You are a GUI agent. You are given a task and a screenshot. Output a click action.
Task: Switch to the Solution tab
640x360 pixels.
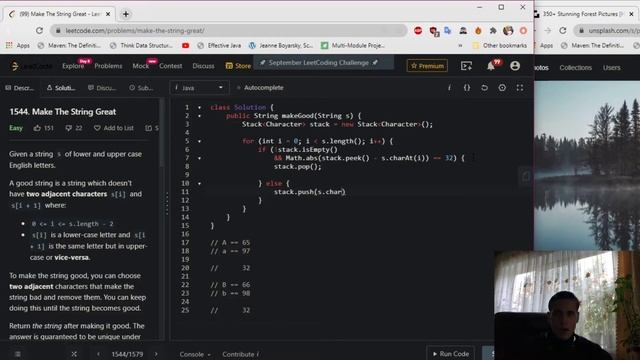point(61,88)
